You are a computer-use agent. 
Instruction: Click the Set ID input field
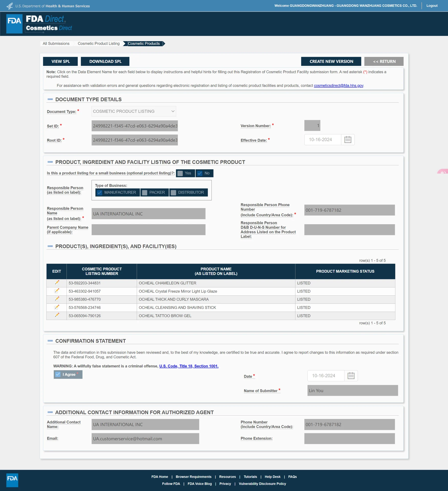pos(135,126)
